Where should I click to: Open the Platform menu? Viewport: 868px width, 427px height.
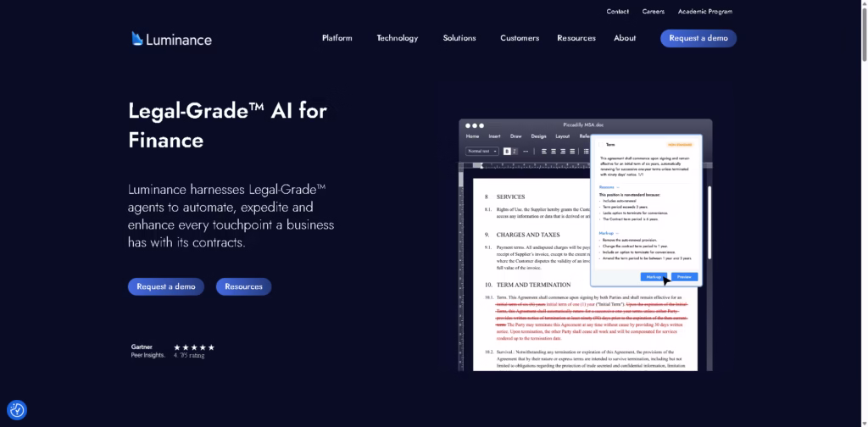pos(337,38)
